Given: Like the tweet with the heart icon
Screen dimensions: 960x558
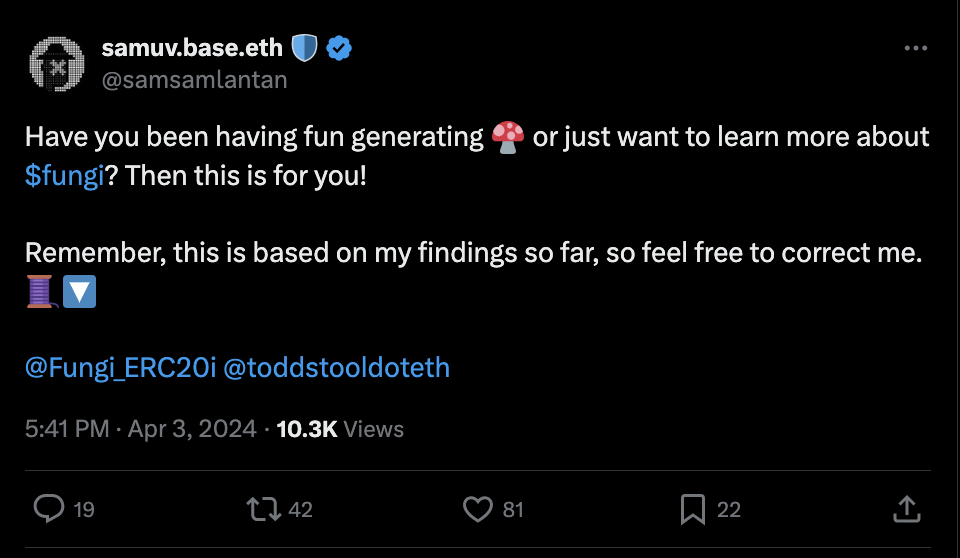Looking at the screenshot, I should pos(478,509).
